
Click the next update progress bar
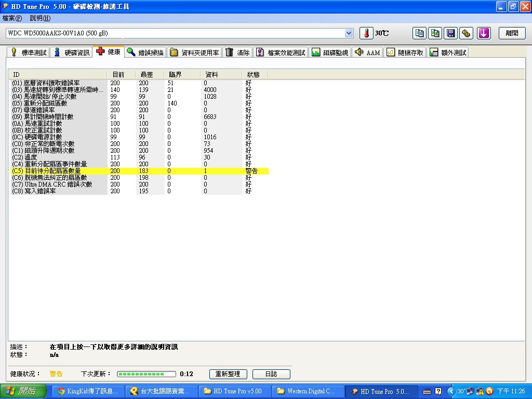coord(147,374)
